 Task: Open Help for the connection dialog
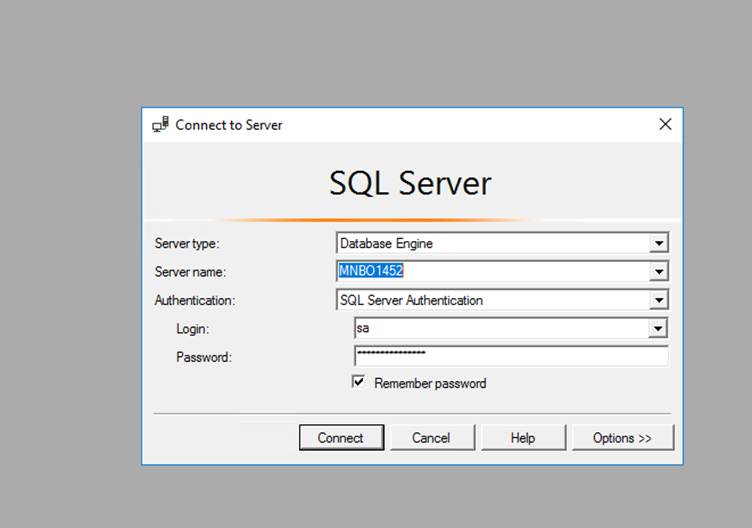pyautogui.click(x=523, y=437)
